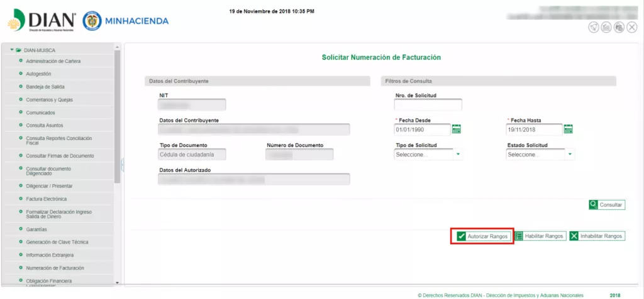
Task: Expand the Tipo de Solicitud dropdown
Action: point(458,155)
